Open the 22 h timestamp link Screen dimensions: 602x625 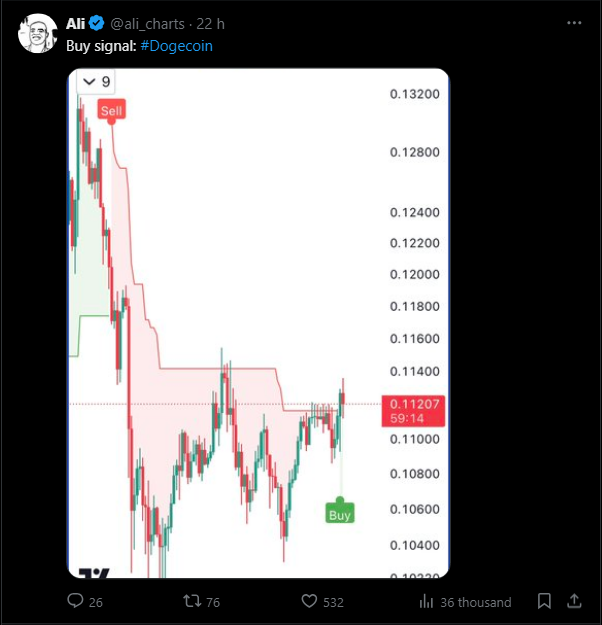[x=210, y=24]
